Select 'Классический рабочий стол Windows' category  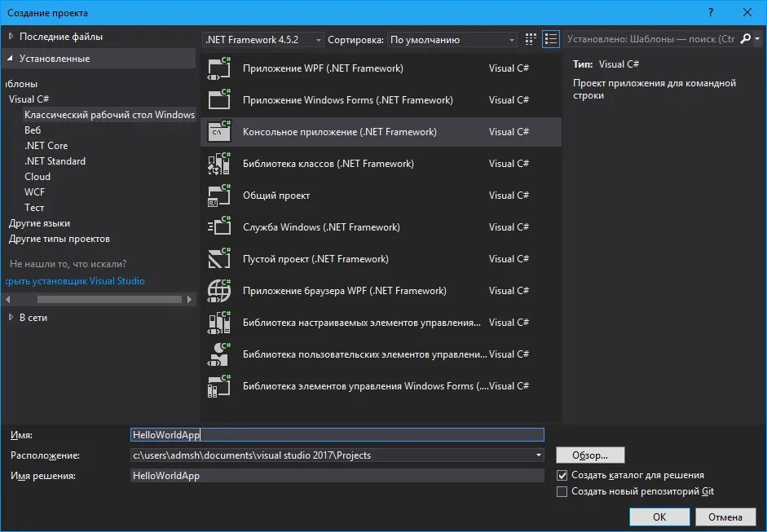pos(109,115)
